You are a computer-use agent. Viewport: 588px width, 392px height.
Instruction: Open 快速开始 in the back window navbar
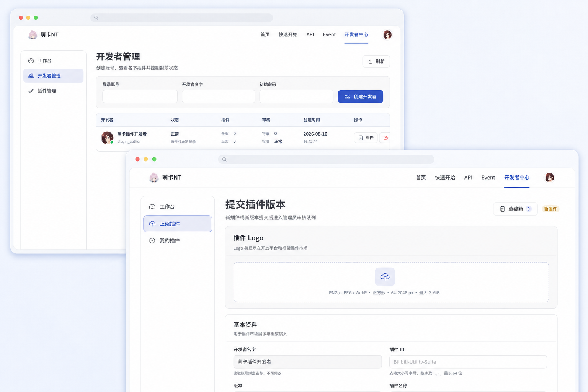(x=288, y=35)
